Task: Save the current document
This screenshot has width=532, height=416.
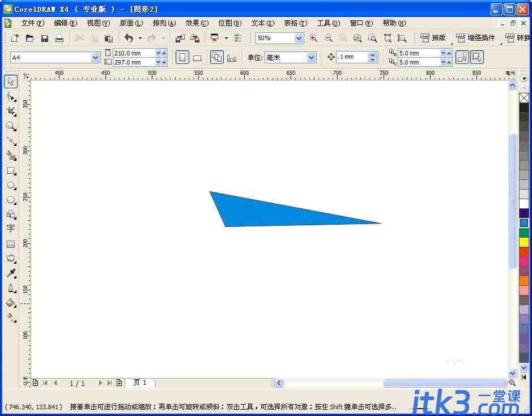Action: coord(44,38)
